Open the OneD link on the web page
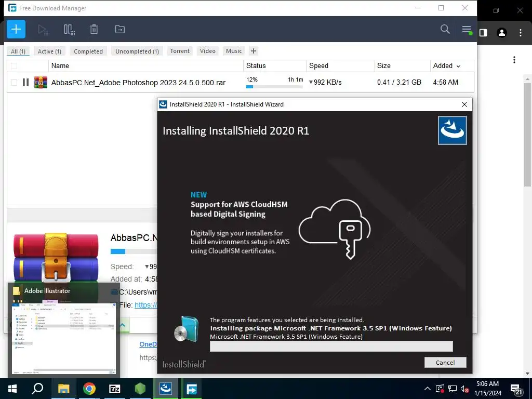This screenshot has width=532, height=399. coord(148,344)
